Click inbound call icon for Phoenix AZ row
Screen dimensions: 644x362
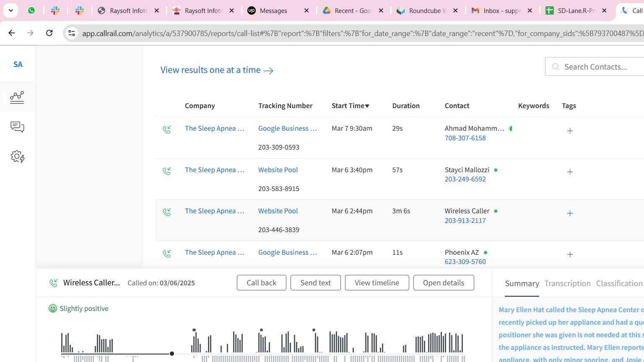point(167,253)
